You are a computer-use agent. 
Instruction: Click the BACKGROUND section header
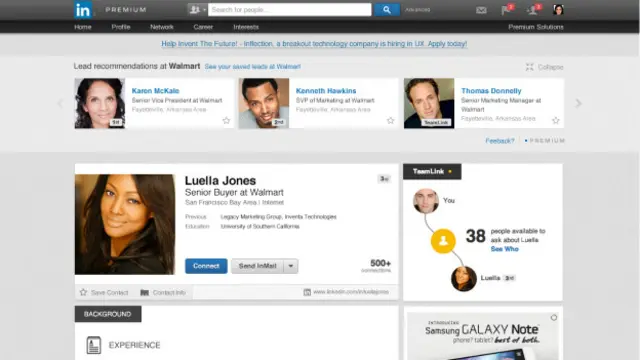[x=108, y=314]
